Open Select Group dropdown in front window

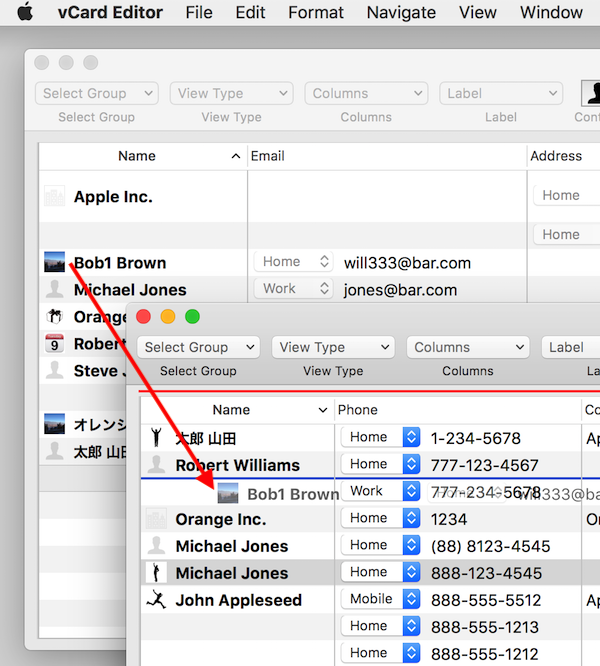pos(198,347)
